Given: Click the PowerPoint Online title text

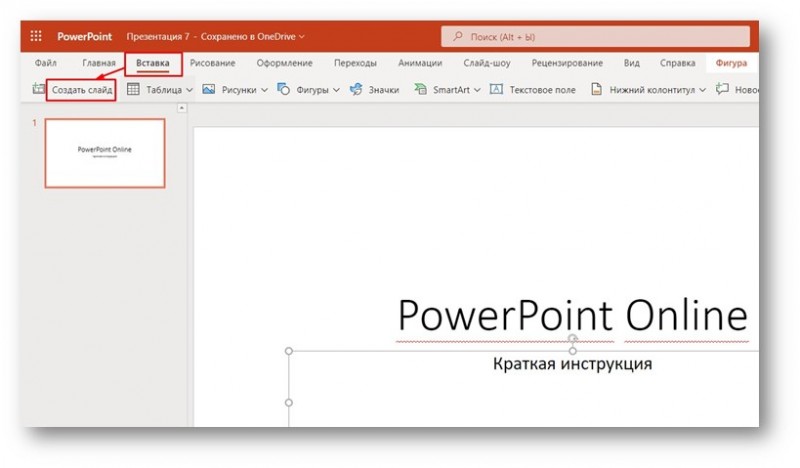Looking at the screenshot, I should pos(572,315).
